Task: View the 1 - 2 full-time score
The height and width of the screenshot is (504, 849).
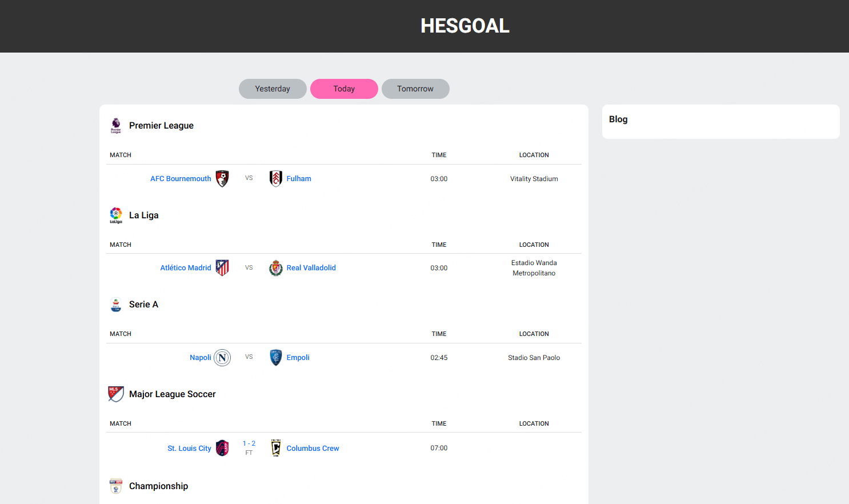Action: point(249,444)
